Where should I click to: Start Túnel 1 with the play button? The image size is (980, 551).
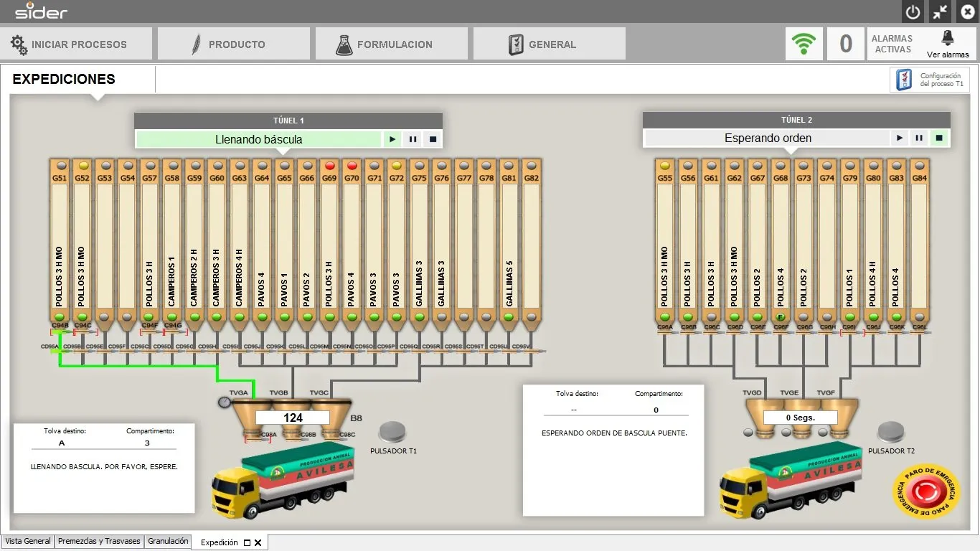coord(392,139)
